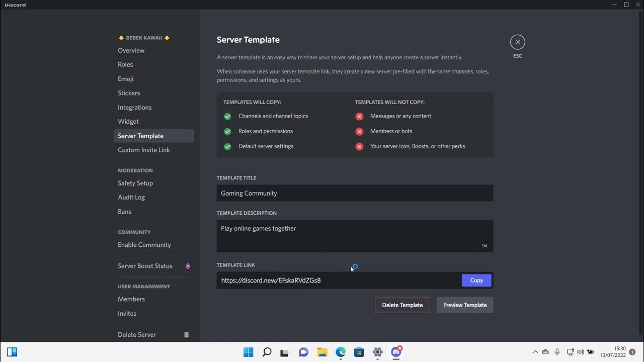Copy the template link
Screen dimensions: 644x362
pos(476,281)
